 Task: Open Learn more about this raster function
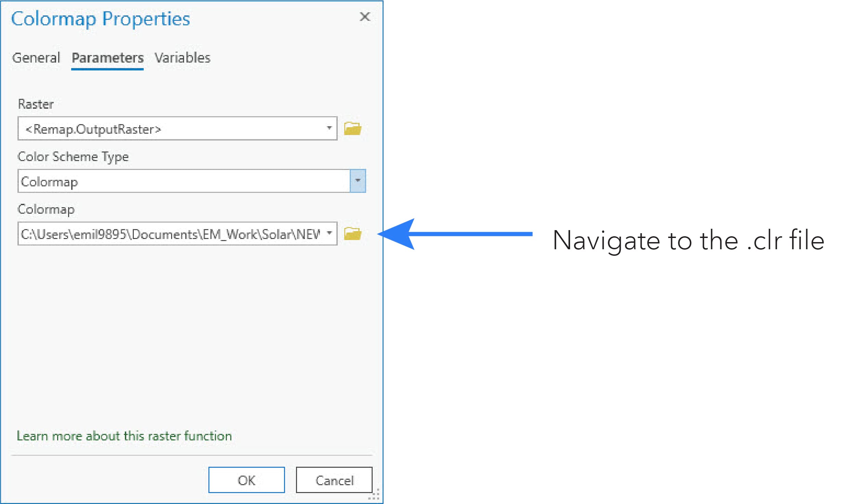[x=124, y=436]
